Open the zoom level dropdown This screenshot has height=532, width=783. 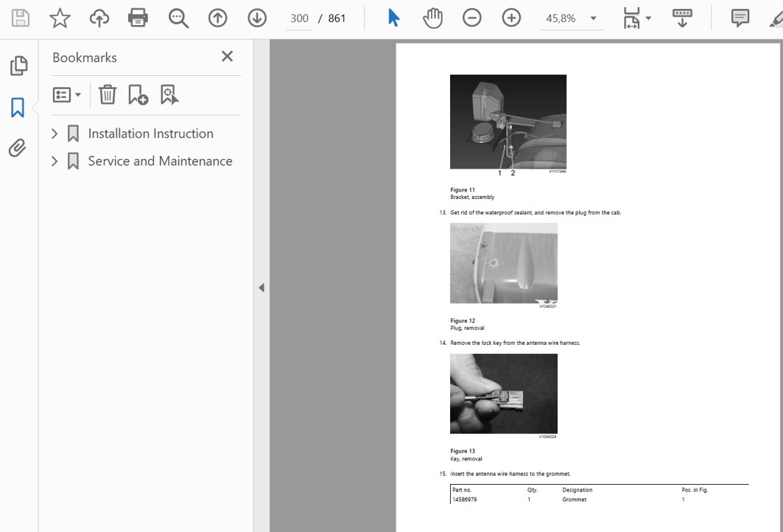pyautogui.click(x=594, y=18)
